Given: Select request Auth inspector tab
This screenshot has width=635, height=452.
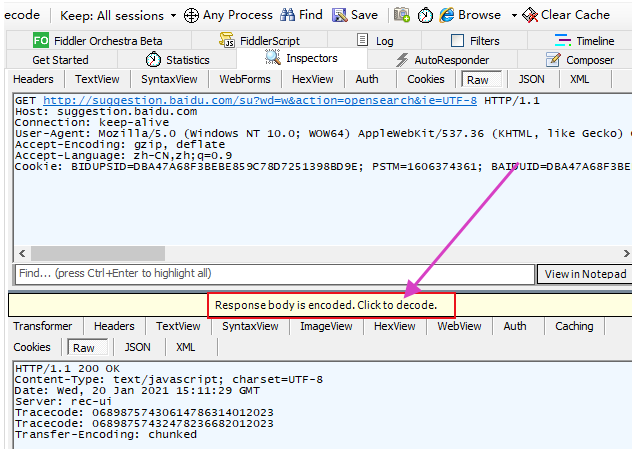Looking at the screenshot, I should 367,79.
